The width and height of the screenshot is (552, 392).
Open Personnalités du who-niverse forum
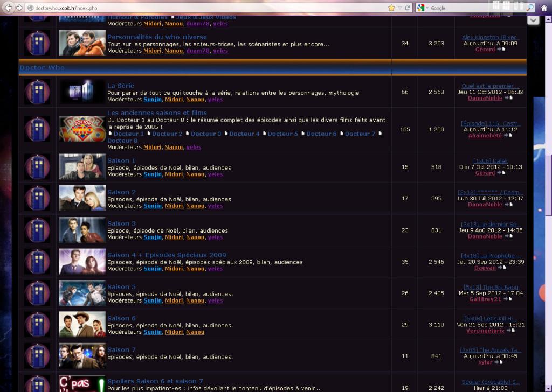point(157,37)
